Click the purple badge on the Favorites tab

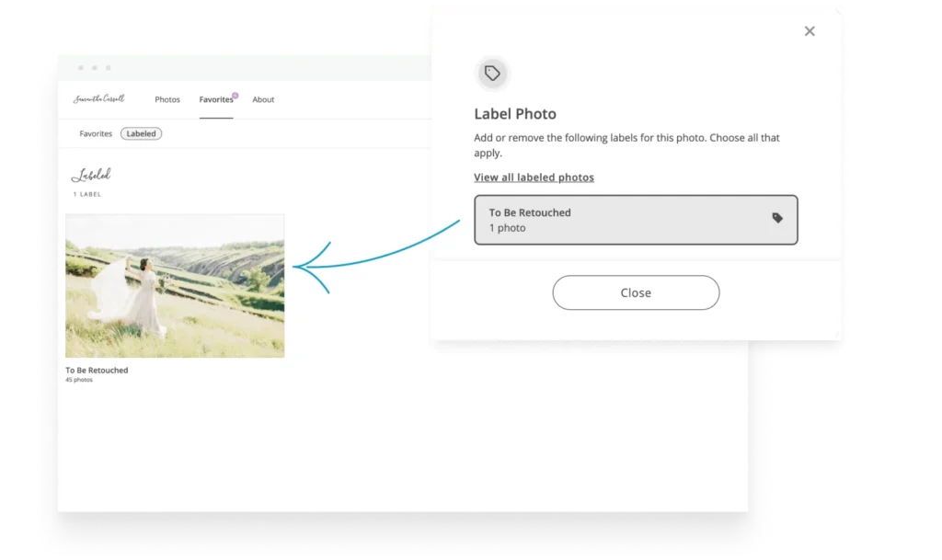coord(235,95)
